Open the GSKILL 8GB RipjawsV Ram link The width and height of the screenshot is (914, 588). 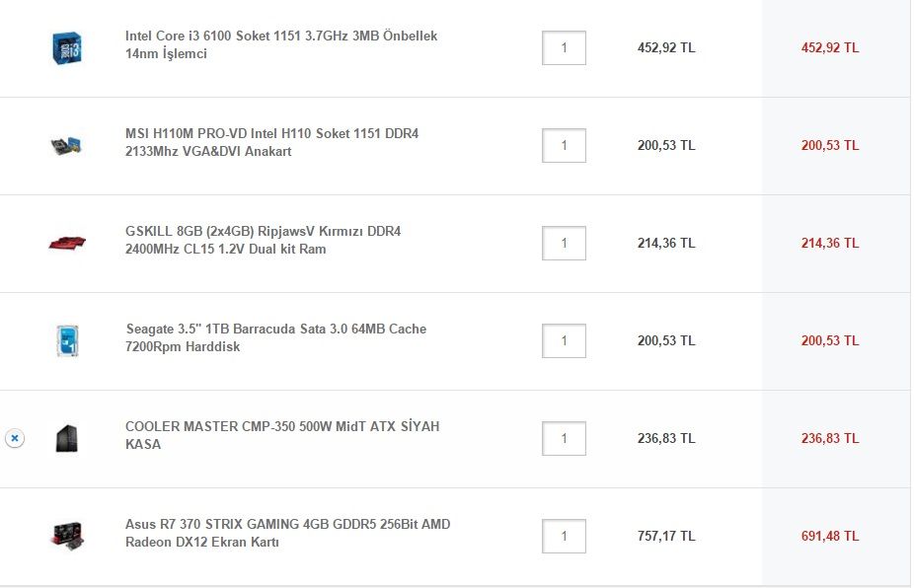(x=263, y=240)
